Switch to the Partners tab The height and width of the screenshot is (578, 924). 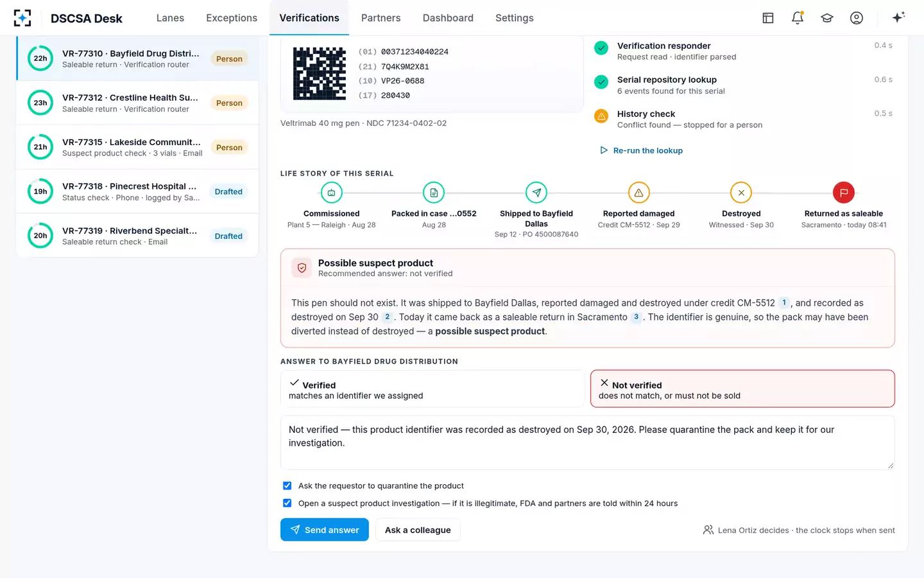(381, 18)
